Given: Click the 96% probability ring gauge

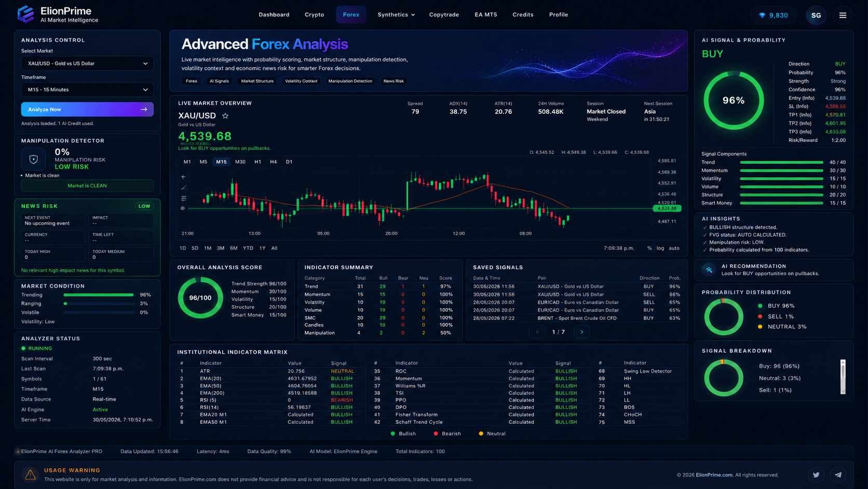Looking at the screenshot, I should [x=734, y=100].
